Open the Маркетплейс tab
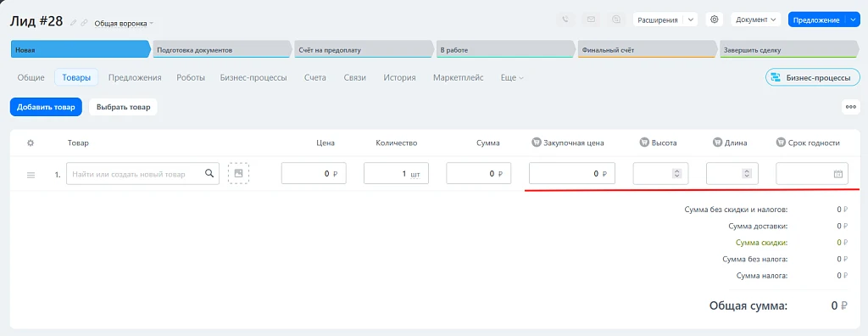Viewport: 868px width, 336px height. [x=459, y=77]
